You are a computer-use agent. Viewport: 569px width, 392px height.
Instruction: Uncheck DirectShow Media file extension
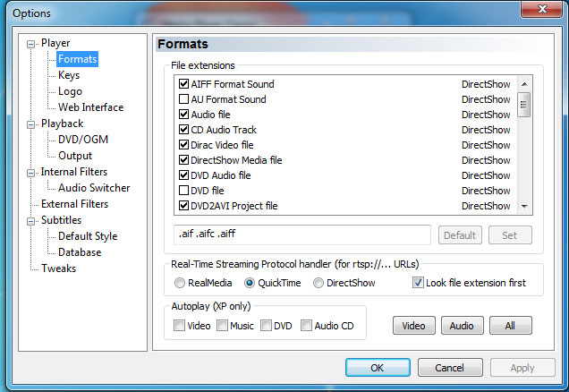coord(183,160)
